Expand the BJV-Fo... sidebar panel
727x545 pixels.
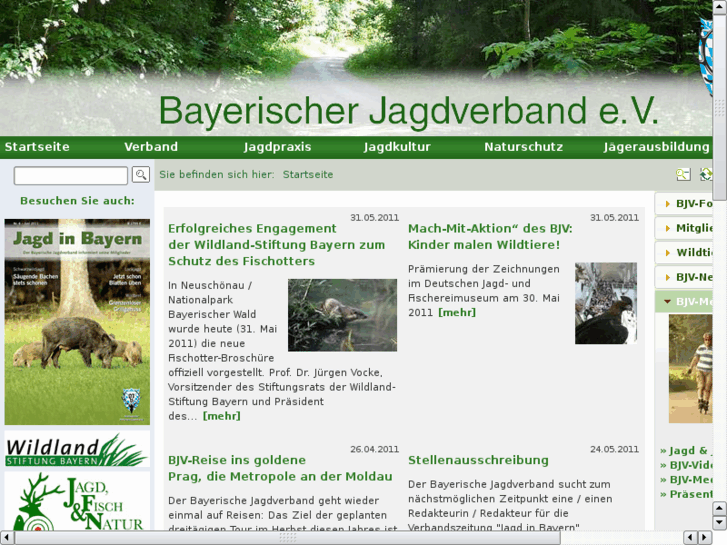tap(684, 204)
